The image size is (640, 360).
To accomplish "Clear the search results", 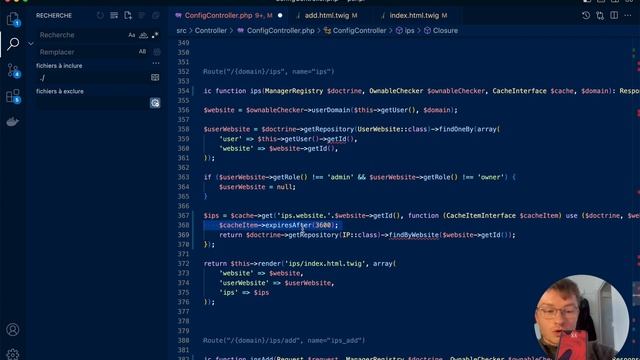I will tap(114, 16).
